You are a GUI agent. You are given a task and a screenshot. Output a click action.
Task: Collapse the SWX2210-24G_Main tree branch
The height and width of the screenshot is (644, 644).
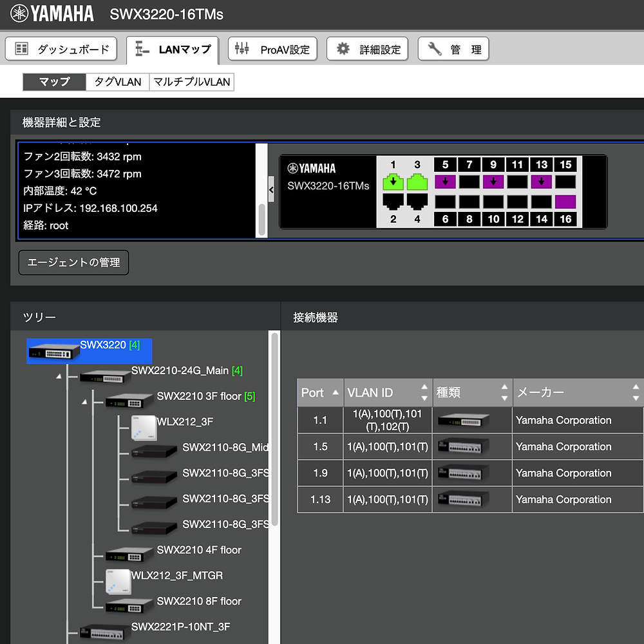tap(59, 376)
